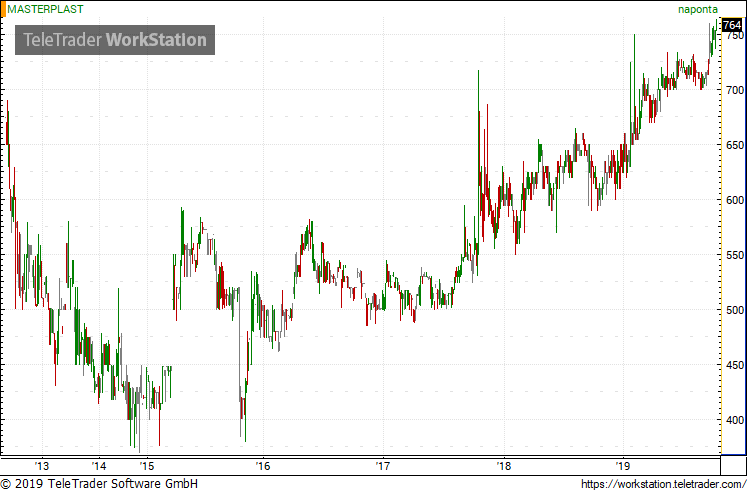The width and height of the screenshot is (747, 493).
Task: Click the 450 price axis label
Action: (735, 365)
